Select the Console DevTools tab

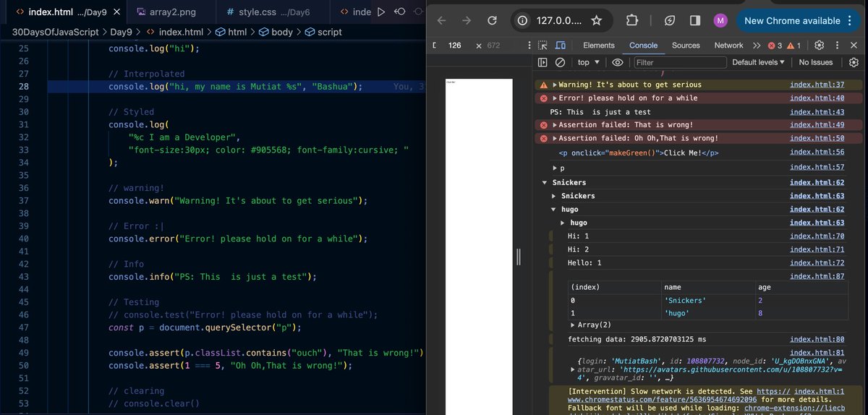point(643,46)
